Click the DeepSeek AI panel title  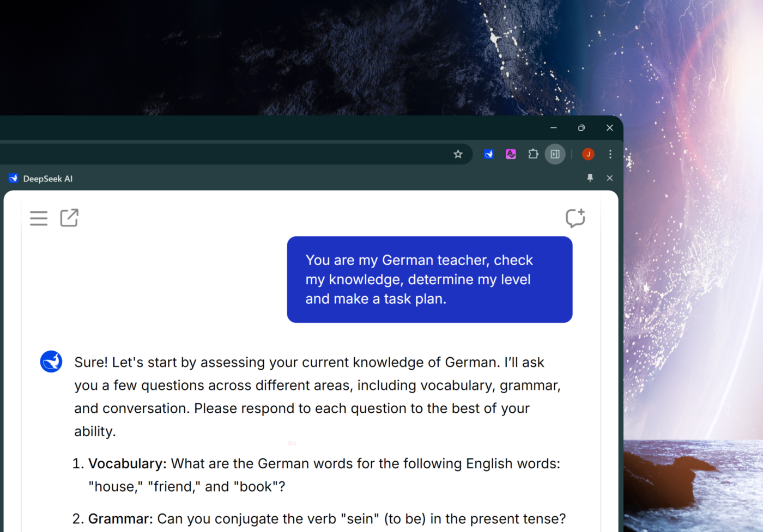coord(47,179)
